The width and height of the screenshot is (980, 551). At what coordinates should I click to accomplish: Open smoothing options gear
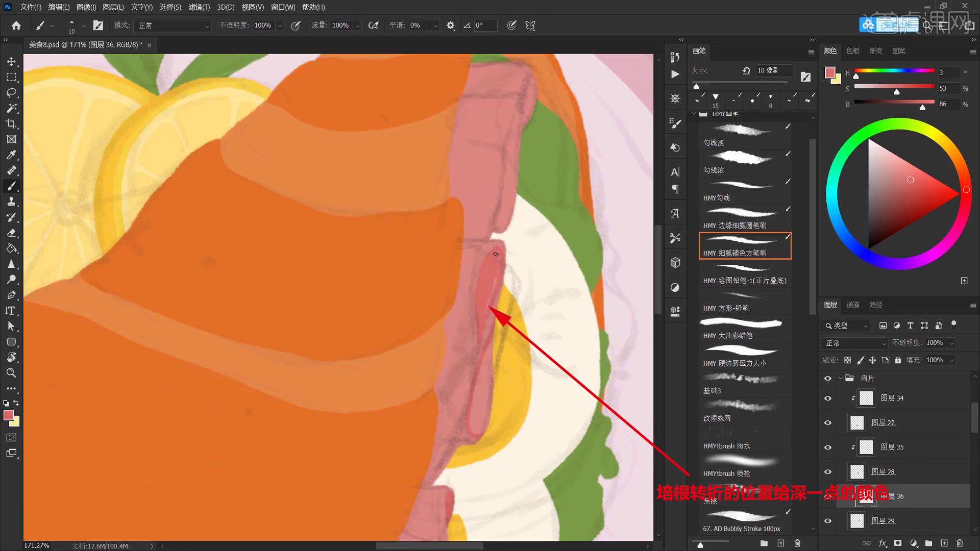[450, 26]
